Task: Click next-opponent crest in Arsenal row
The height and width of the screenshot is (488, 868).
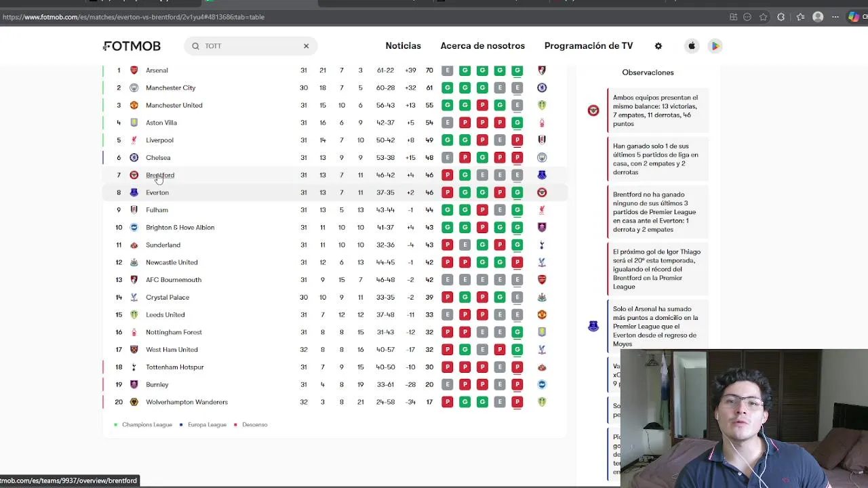Action: coord(542,70)
